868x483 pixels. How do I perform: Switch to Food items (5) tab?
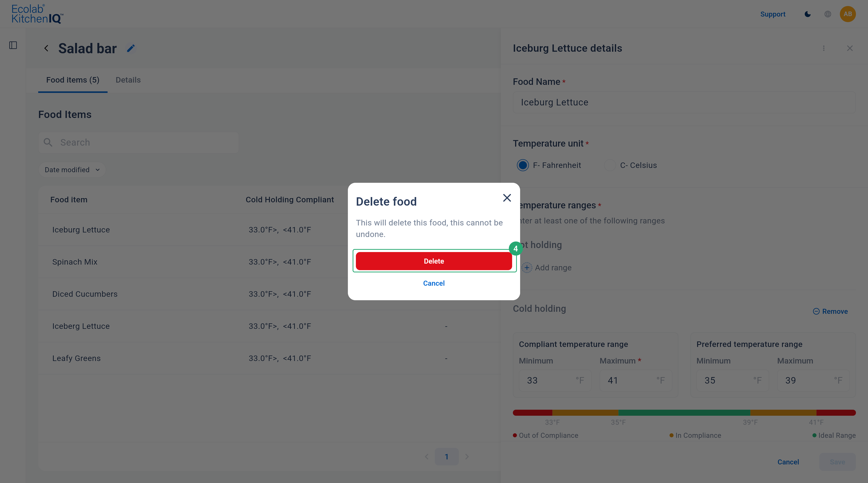(x=73, y=80)
